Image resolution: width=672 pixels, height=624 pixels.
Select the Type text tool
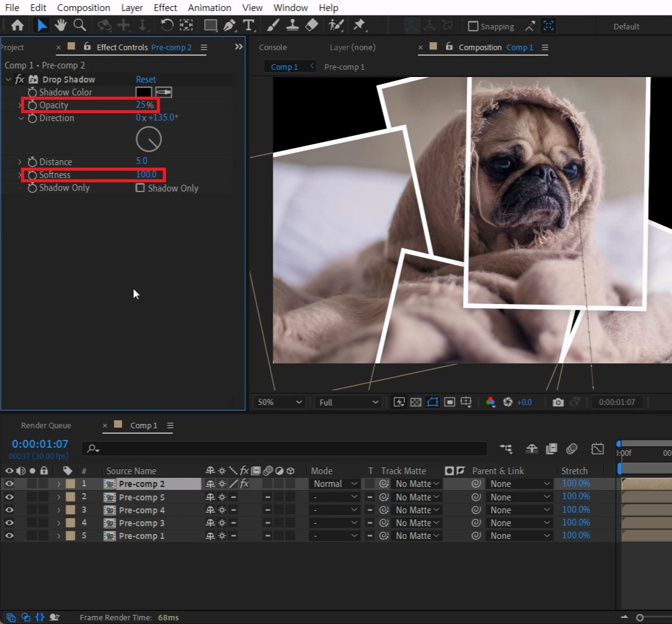[x=249, y=26]
